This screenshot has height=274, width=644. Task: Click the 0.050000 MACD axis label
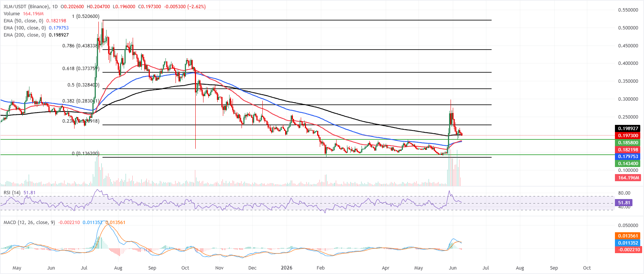[628, 226]
